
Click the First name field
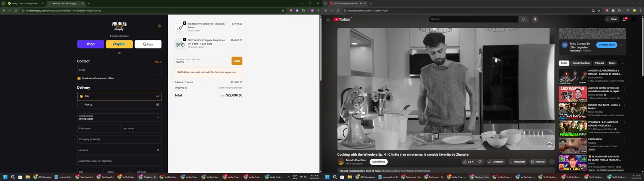point(97,128)
